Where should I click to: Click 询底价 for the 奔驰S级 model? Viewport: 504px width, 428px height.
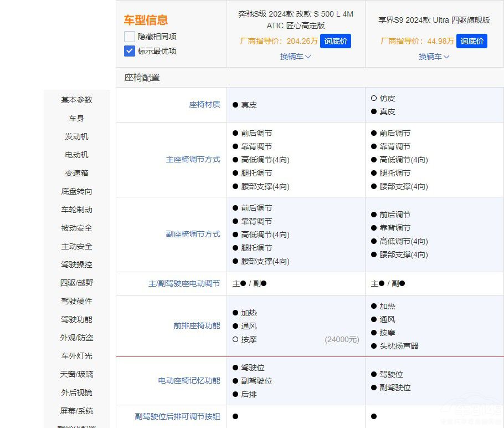click(x=336, y=41)
